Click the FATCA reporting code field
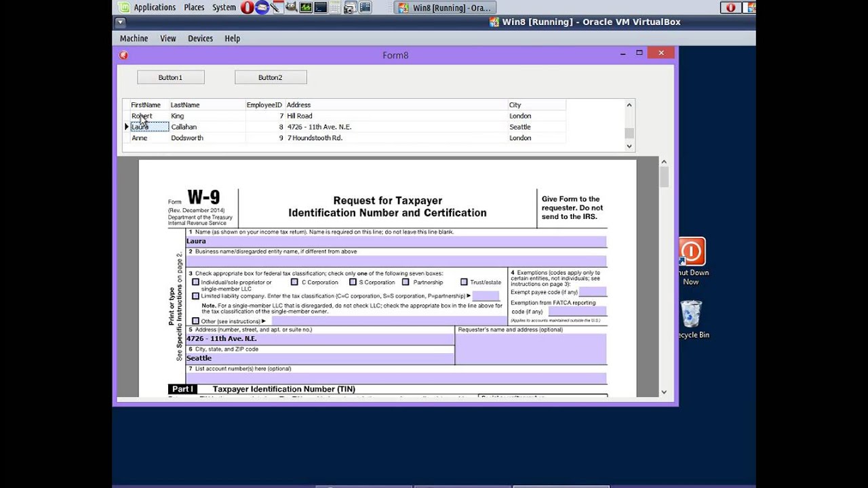The image size is (868, 488). click(x=577, y=312)
